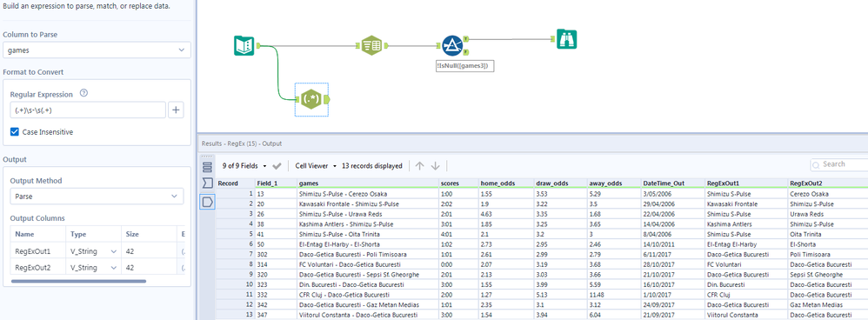Screen dimensions: 868x320
Task: Click the RegExOut1 column header in results
Action: point(745,183)
